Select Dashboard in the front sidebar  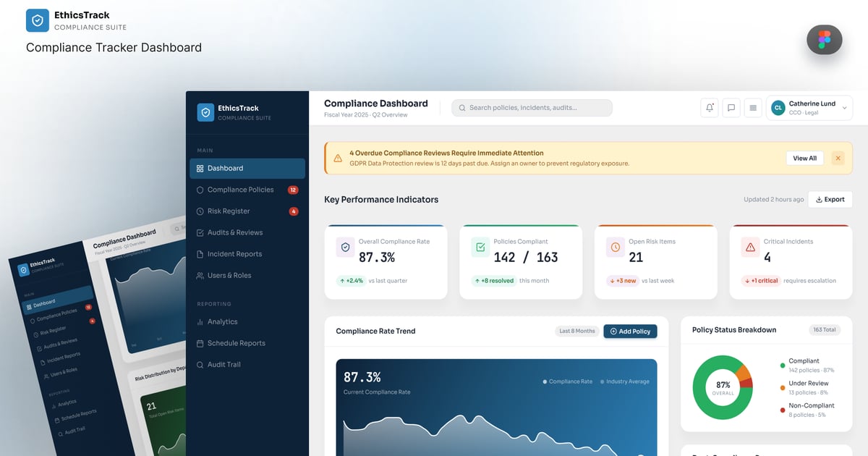[x=247, y=168]
